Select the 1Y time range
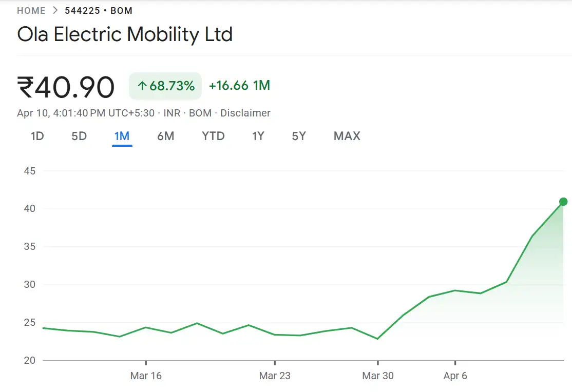The image size is (572, 392). click(258, 136)
